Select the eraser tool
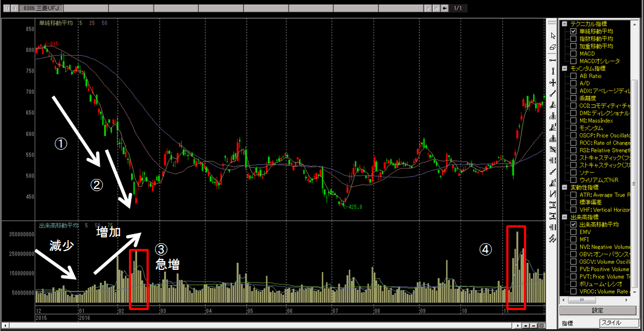 553,48
